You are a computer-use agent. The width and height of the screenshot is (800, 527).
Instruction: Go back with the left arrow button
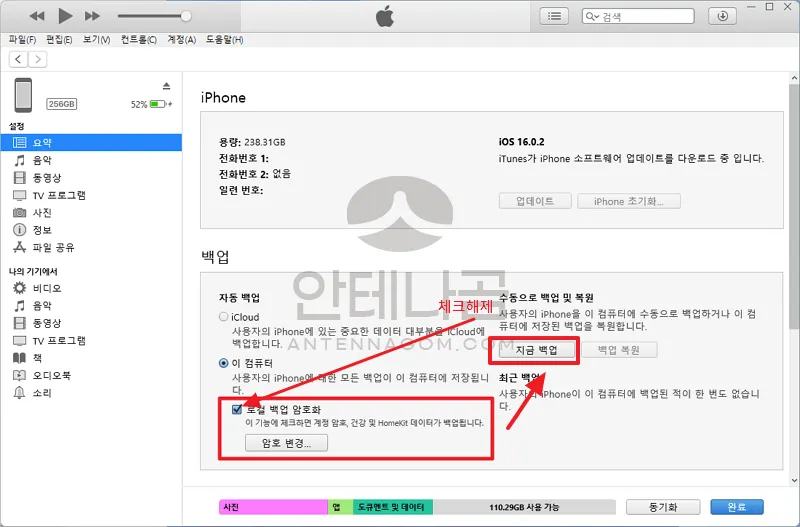(x=18, y=59)
